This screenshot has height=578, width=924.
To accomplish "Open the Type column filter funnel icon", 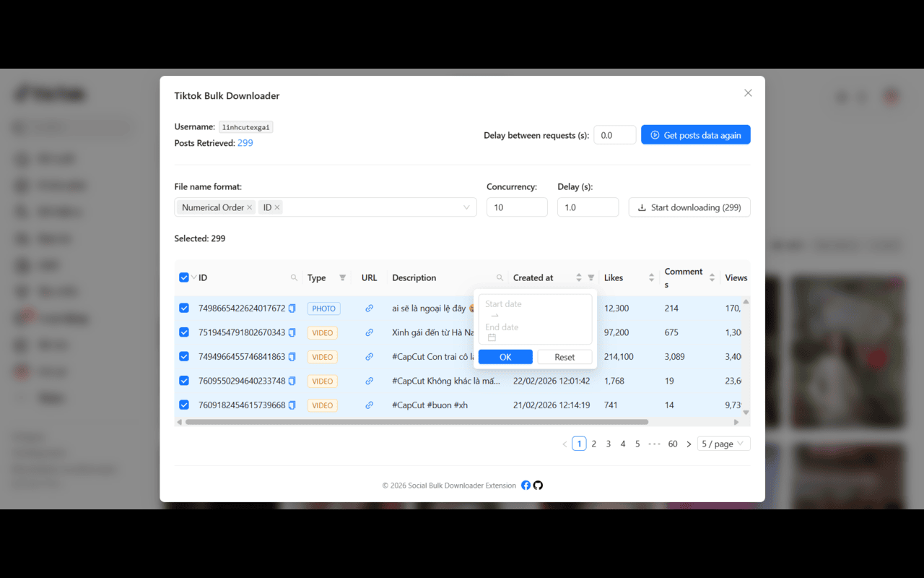I will 342,277.
